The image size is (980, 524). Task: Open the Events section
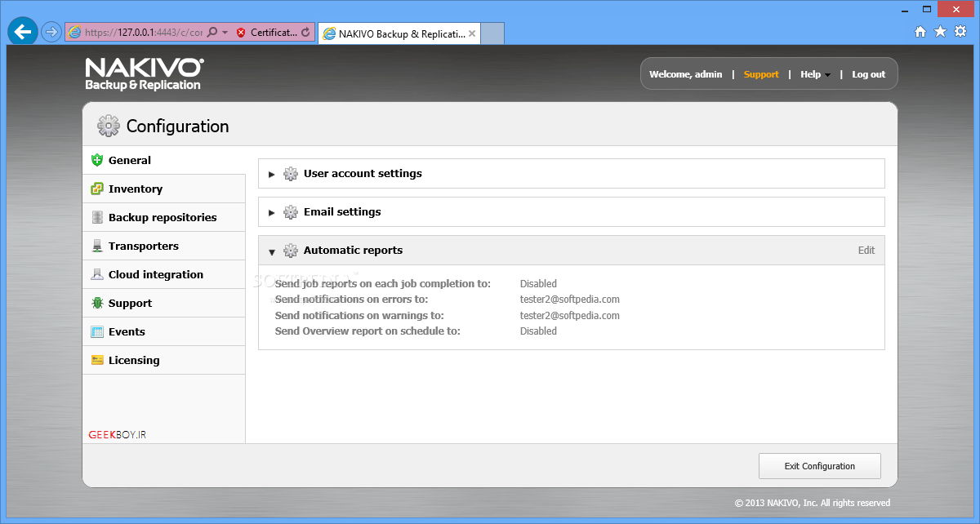pos(163,331)
